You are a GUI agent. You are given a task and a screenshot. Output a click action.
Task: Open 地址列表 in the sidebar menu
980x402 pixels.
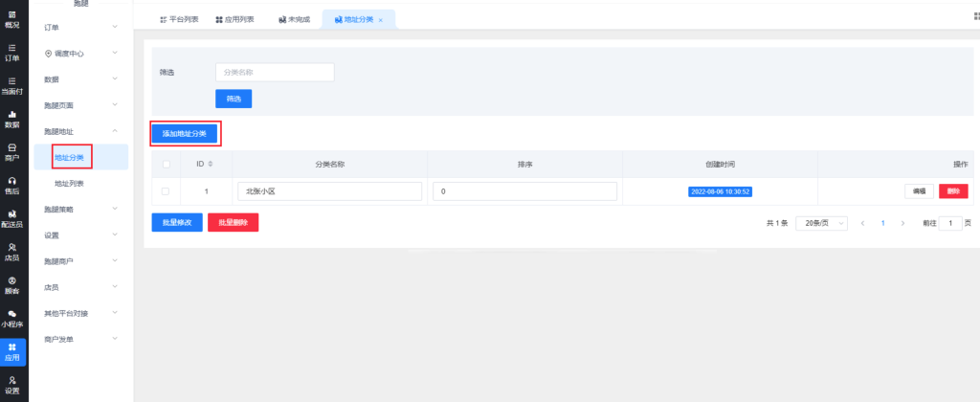(x=69, y=183)
